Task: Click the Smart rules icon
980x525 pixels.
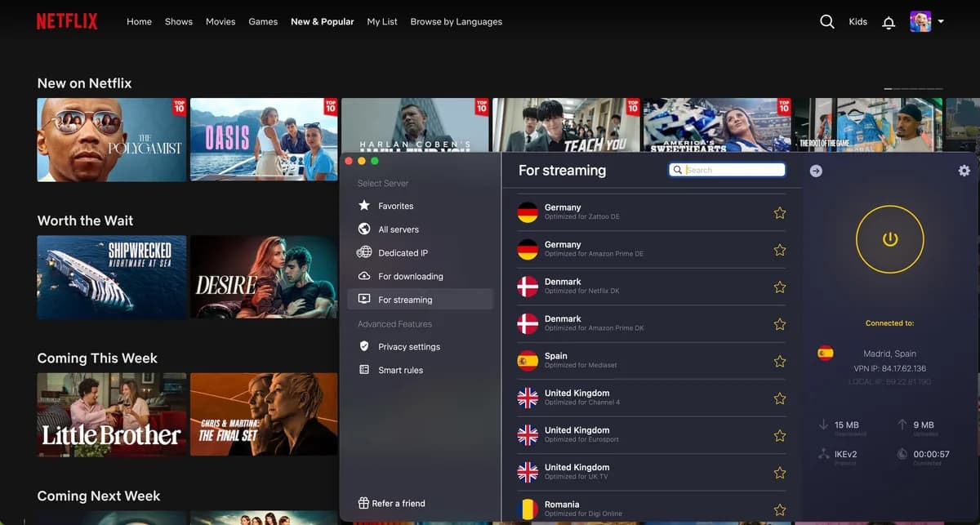Action: tap(364, 370)
